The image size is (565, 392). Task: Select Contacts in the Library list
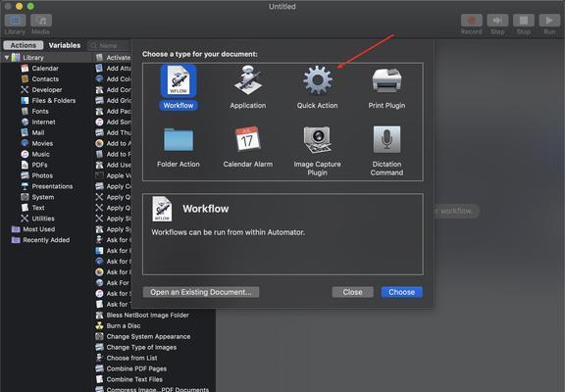[45, 78]
